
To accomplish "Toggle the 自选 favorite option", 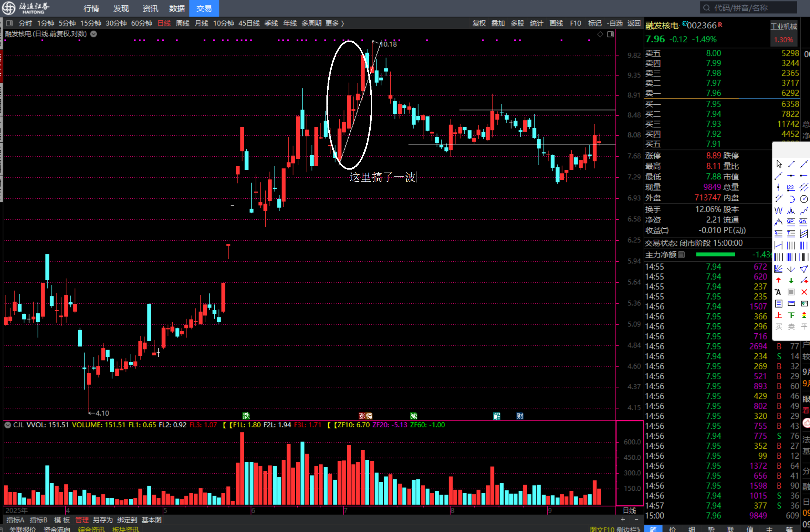I will (x=615, y=23).
